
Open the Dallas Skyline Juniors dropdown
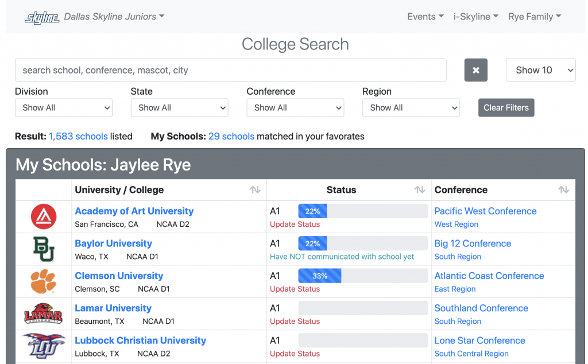114,17
